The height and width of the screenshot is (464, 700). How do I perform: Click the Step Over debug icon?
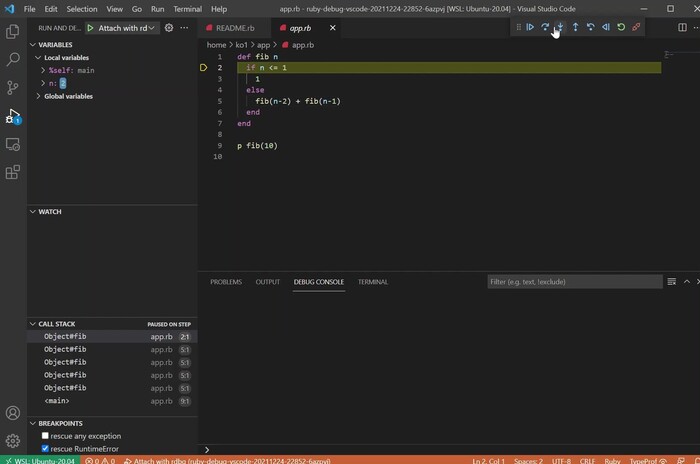[545, 27]
